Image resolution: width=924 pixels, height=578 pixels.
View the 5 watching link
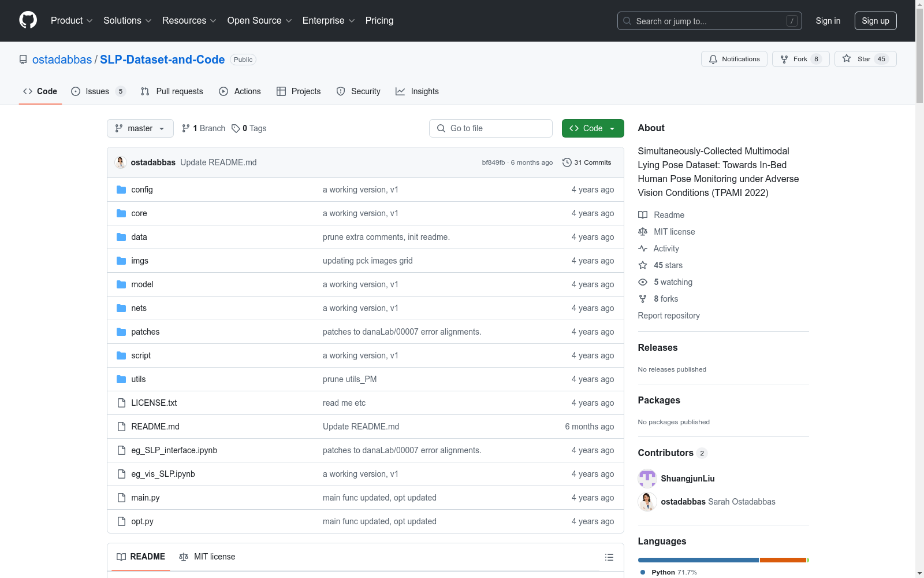click(x=665, y=282)
